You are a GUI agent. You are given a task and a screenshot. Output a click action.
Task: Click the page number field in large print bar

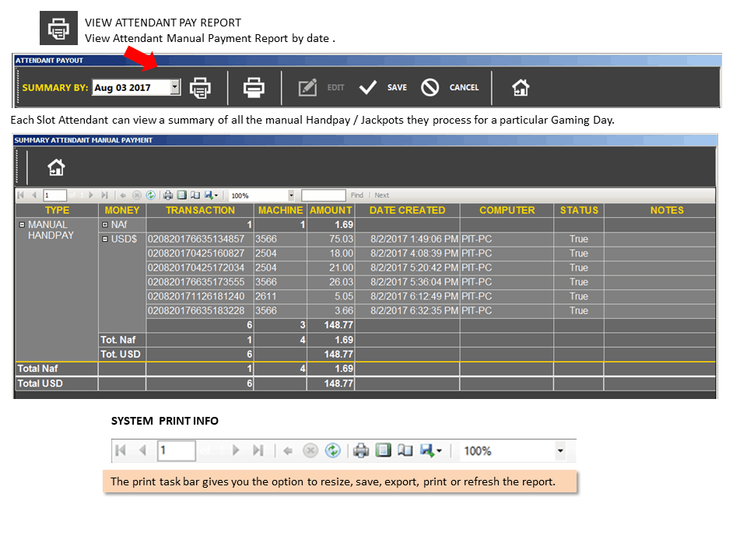point(177,450)
